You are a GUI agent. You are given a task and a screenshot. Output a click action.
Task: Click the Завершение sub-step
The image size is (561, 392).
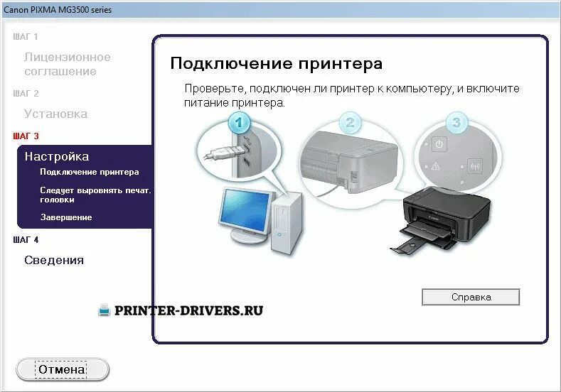(x=66, y=217)
